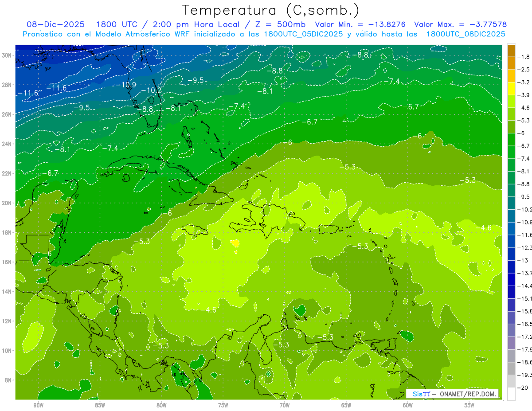Screen dimensions: 532x411
Task: Click the SisTT ONAMET/REP.DOM. logo box
Action: (452, 394)
